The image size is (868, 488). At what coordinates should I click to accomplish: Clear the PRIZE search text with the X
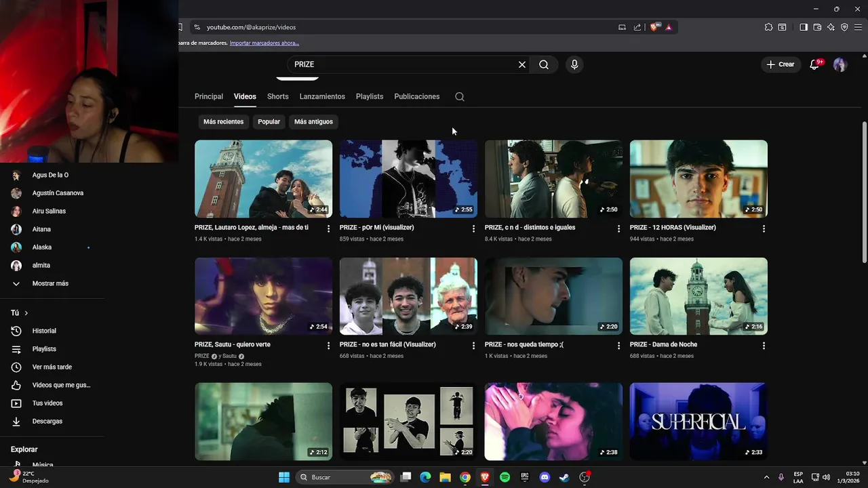click(x=522, y=64)
